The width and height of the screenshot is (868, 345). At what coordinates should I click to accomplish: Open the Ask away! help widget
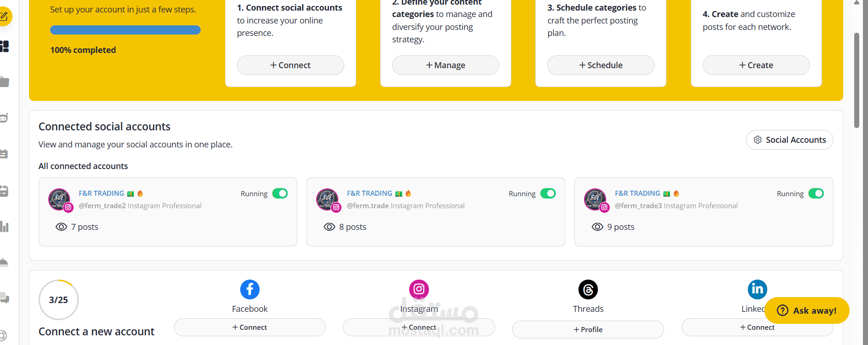[x=807, y=310]
